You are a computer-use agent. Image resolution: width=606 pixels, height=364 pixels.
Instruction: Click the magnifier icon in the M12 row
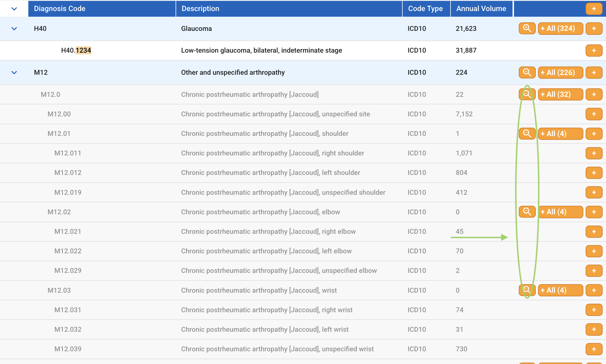coord(527,72)
